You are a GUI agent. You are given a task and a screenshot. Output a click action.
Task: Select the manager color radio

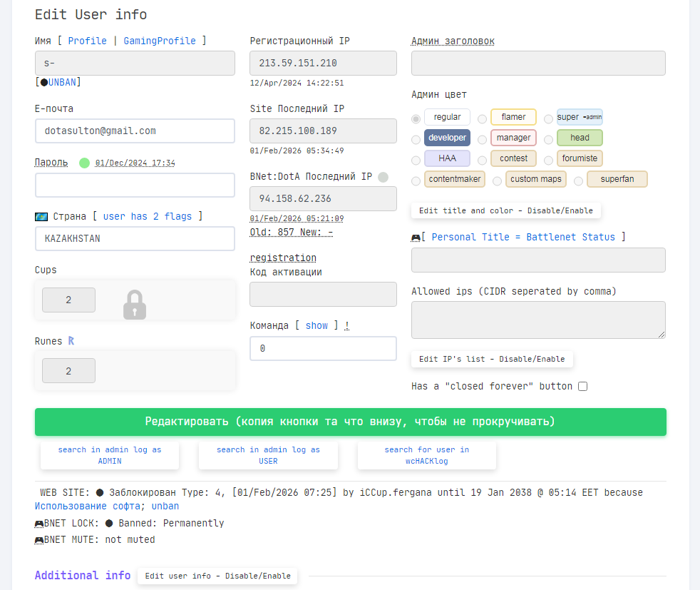(x=482, y=139)
